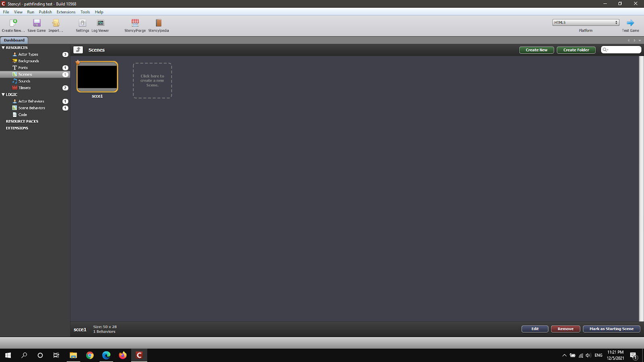Click the Save Game icon
This screenshot has width=644, height=362.
(37, 23)
